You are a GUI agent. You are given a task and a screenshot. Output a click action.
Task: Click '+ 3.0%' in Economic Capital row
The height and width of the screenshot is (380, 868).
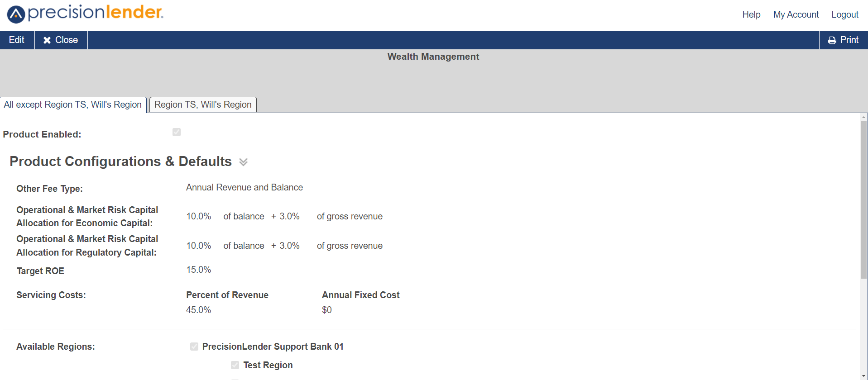285,216
